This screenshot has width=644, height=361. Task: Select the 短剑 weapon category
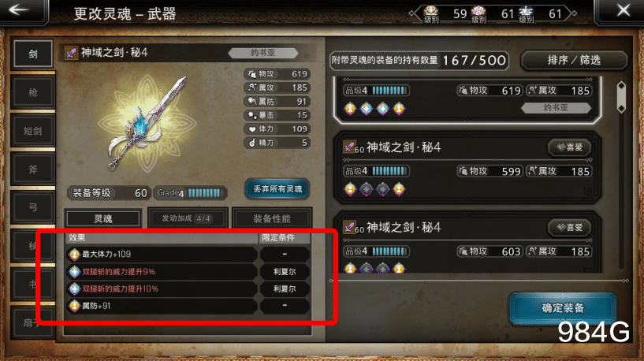click(x=33, y=131)
